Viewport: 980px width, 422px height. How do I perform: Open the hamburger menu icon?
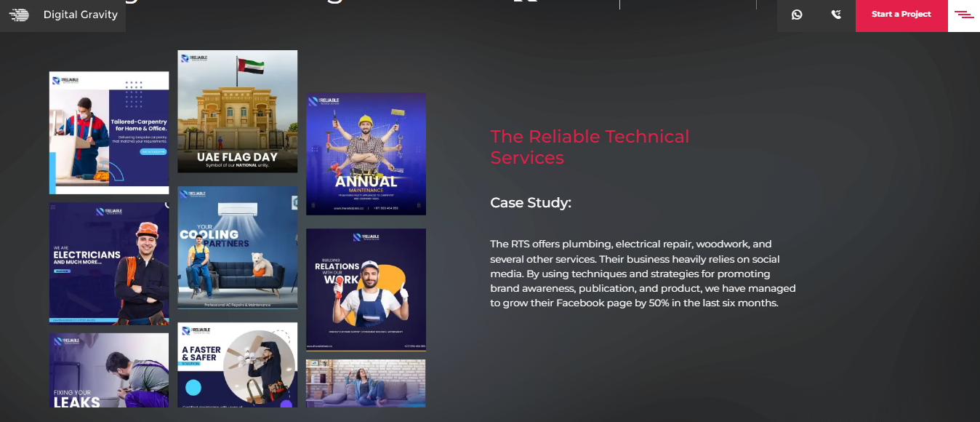tap(964, 15)
